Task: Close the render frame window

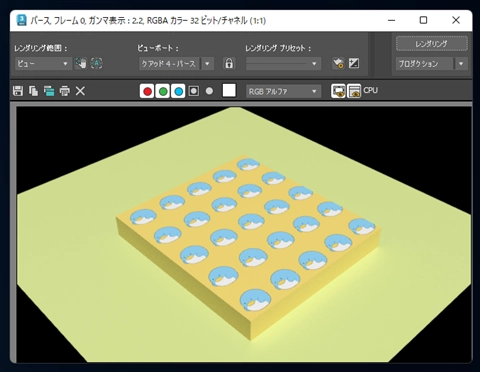Action: [x=456, y=20]
